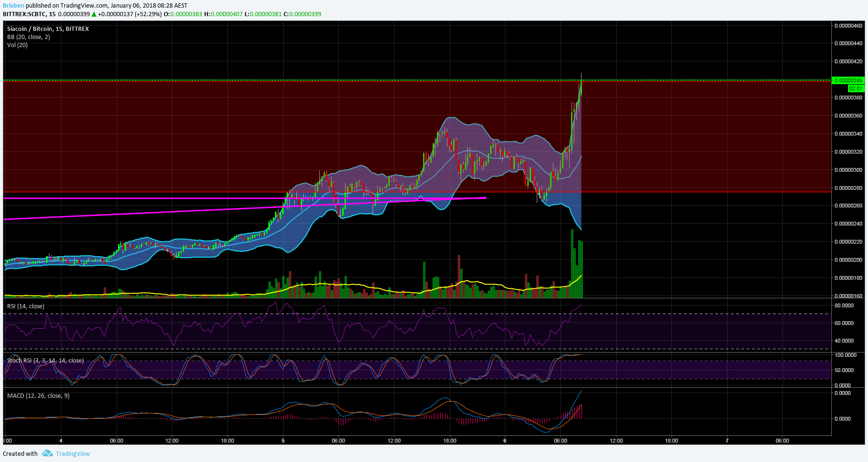Click Stoch RSI axis value 100.0000
This screenshot has height=462, width=868.
pos(845,355)
